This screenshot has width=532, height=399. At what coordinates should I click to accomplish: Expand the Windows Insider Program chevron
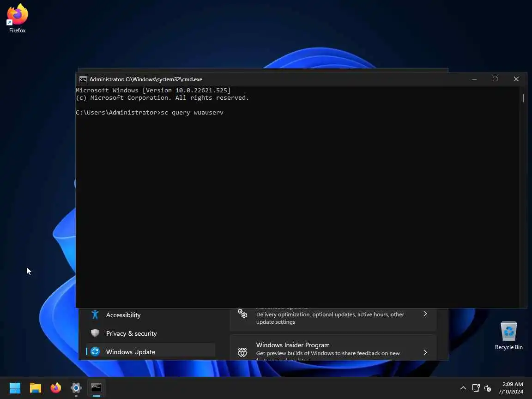[425, 352]
